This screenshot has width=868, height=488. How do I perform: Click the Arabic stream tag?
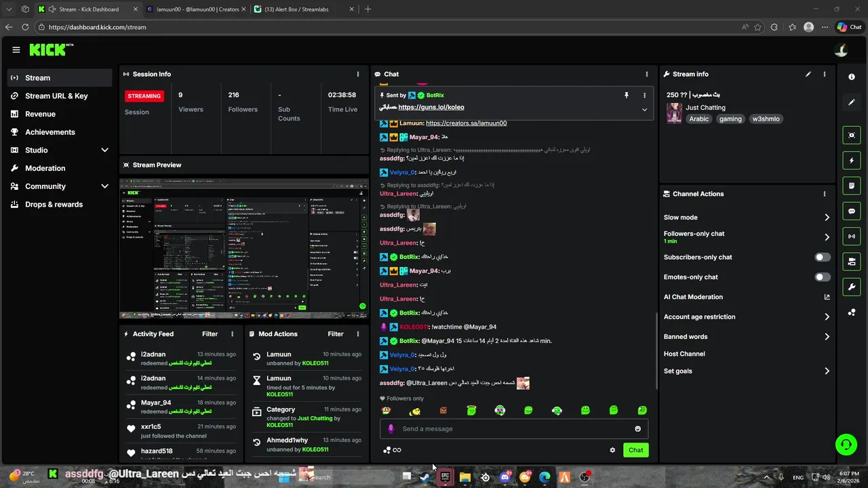pos(699,119)
